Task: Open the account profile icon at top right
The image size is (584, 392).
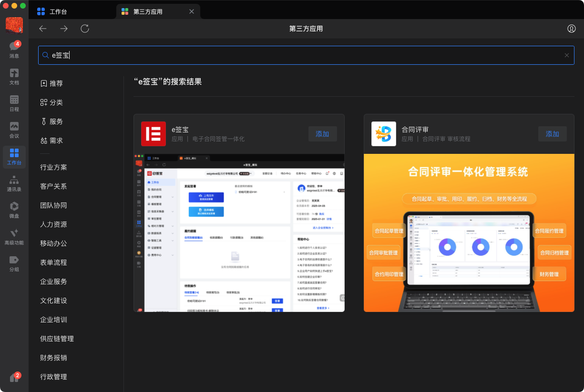Action: tap(572, 29)
